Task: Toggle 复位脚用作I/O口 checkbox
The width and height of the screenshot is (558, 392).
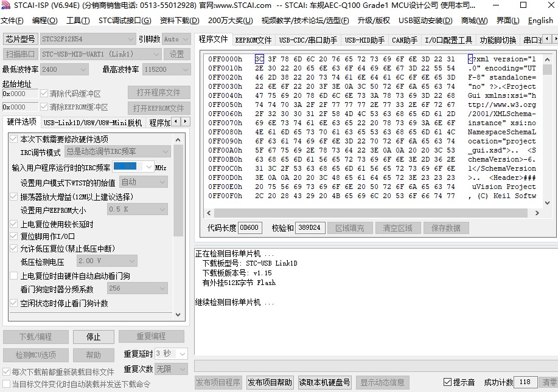Action: (x=13, y=236)
